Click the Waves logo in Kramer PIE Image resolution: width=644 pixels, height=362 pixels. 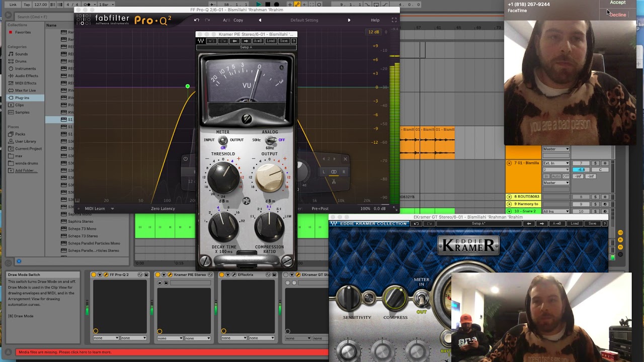pos(201,41)
